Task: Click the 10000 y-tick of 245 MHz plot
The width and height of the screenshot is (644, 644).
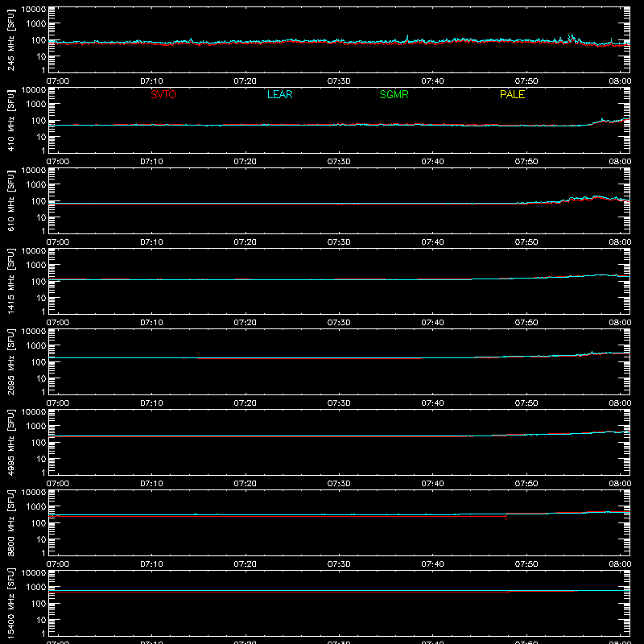Action: 34,10
